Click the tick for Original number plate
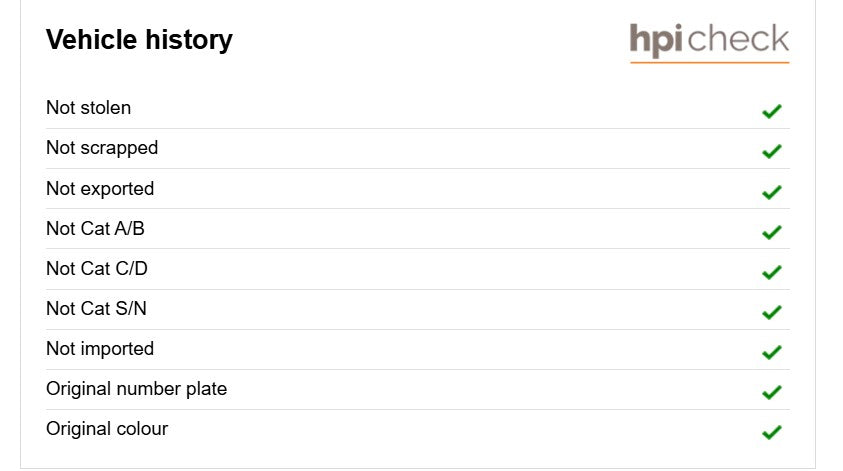 pos(771,392)
